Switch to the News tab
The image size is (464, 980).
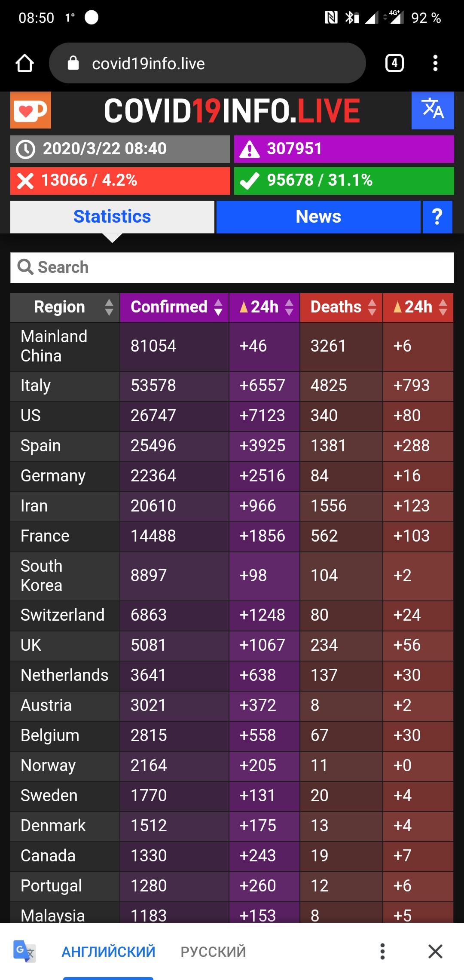318,217
